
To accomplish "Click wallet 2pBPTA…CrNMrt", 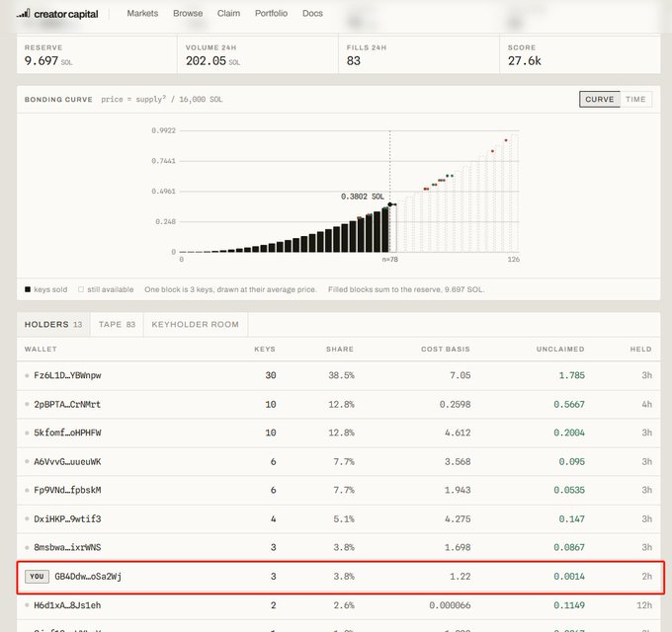I will 67,404.
